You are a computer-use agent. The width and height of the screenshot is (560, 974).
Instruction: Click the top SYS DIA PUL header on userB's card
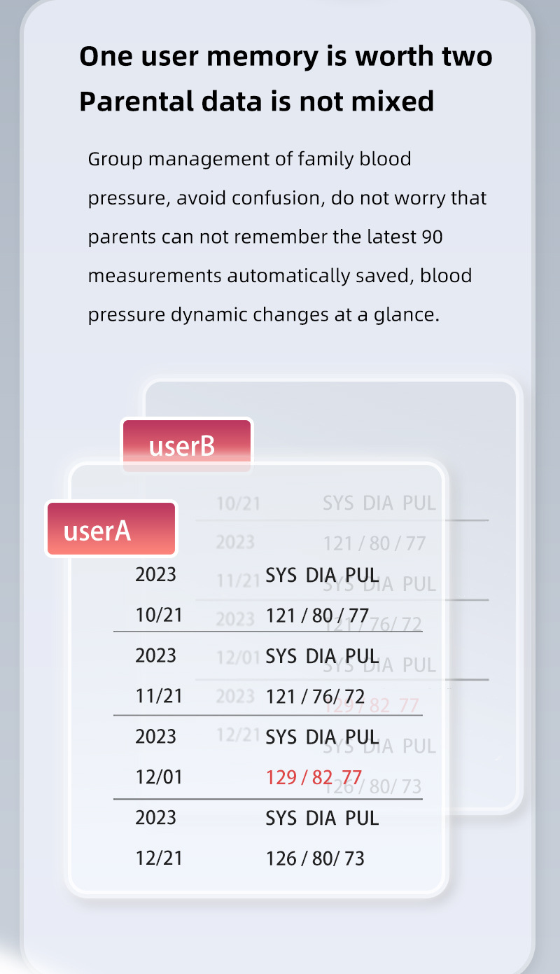point(379,503)
